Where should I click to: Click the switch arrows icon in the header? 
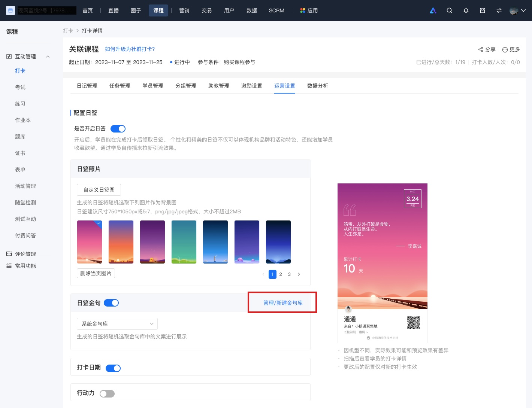[x=499, y=10]
